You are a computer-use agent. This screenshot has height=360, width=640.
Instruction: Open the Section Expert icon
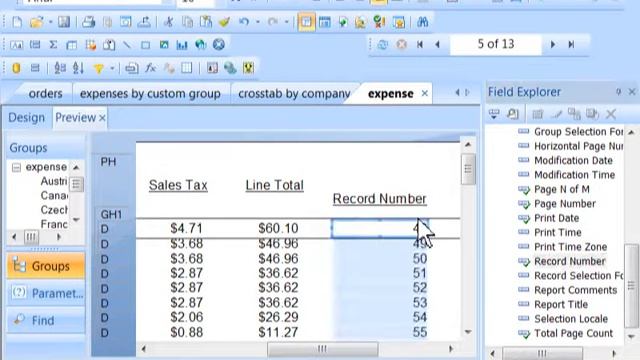tap(131, 68)
